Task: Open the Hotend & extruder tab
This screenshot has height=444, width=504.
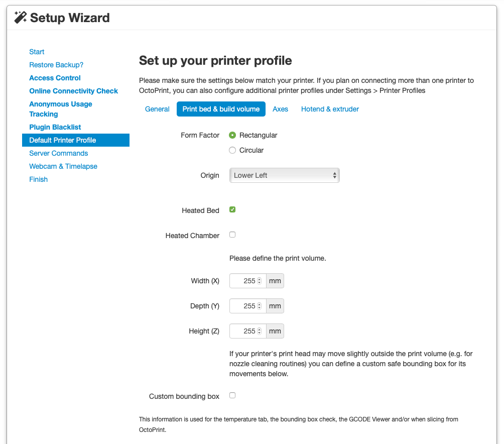Action: tap(330, 109)
